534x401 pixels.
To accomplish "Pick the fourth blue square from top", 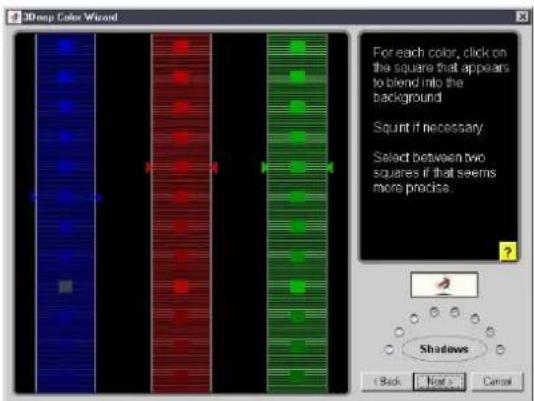I will click(66, 137).
